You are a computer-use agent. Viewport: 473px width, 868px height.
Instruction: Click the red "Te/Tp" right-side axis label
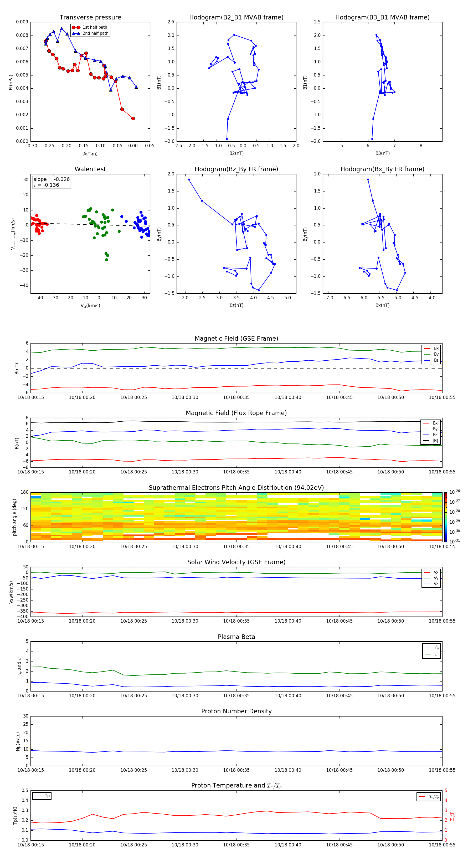[452, 815]
